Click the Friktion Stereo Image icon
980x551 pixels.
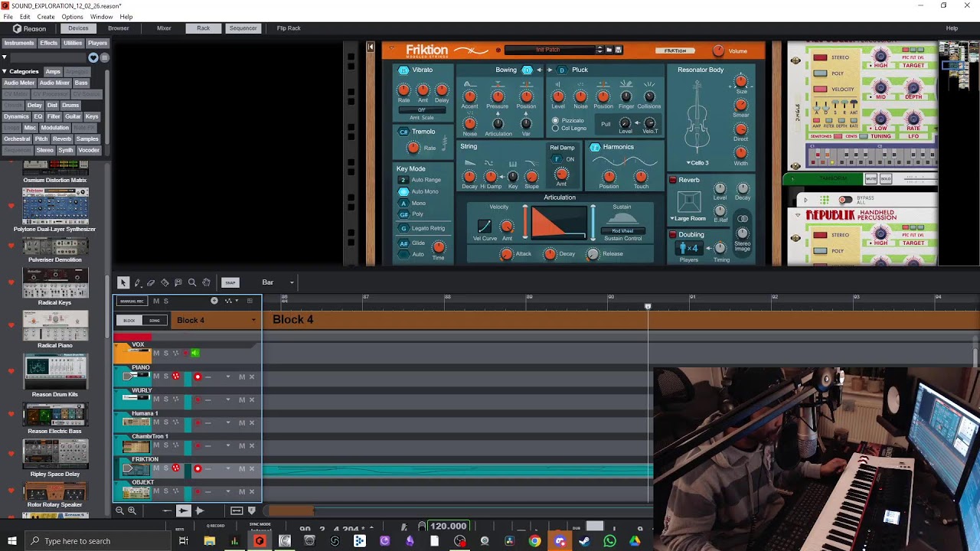point(742,219)
